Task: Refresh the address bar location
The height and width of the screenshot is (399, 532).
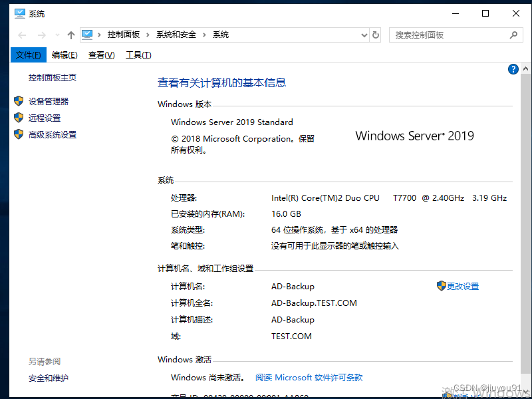Action: coord(376,35)
